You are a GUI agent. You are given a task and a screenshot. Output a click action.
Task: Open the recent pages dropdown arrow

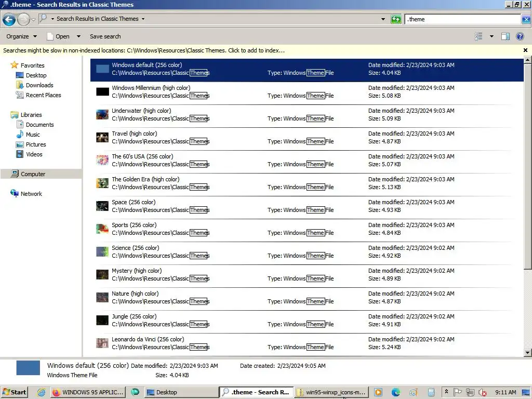point(33,20)
